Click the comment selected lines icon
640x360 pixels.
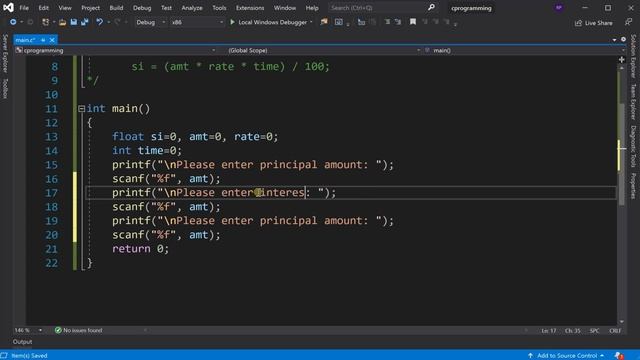point(361,22)
